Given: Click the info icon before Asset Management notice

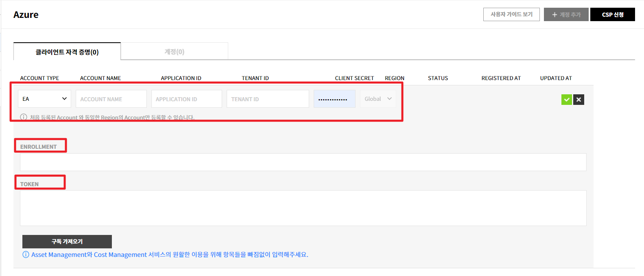Looking at the screenshot, I should coord(26,254).
